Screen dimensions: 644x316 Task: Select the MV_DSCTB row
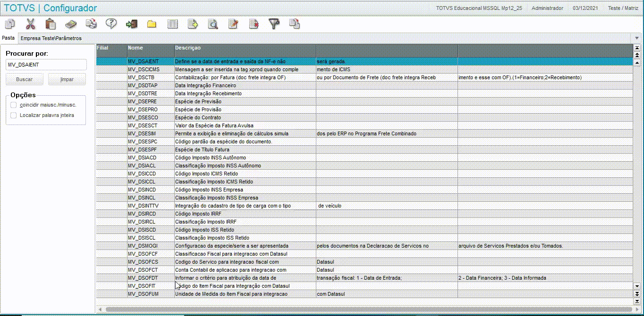point(364,77)
